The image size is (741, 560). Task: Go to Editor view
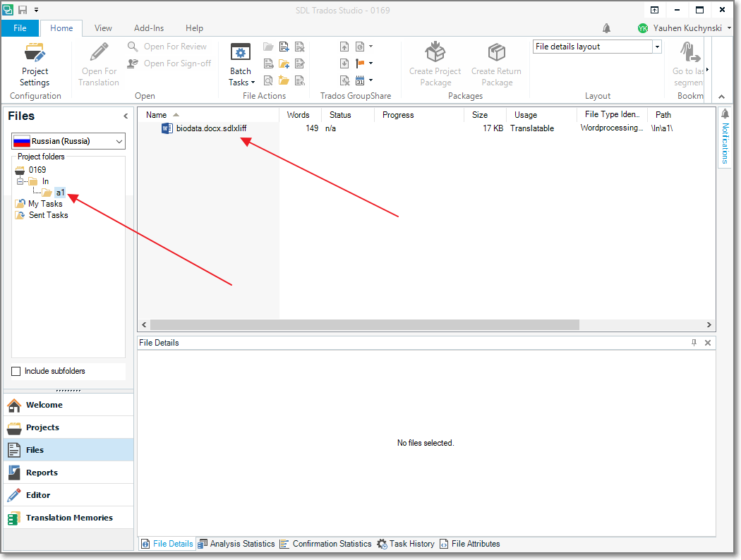(69, 495)
